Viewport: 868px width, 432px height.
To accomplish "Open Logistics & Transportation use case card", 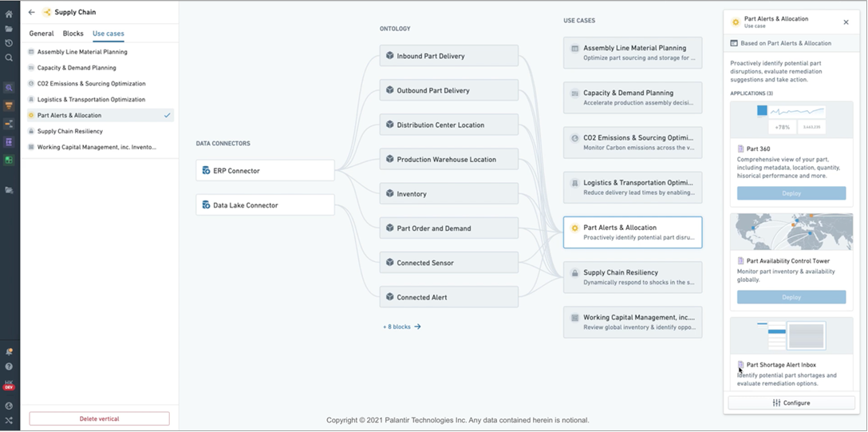I will [633, 187].
